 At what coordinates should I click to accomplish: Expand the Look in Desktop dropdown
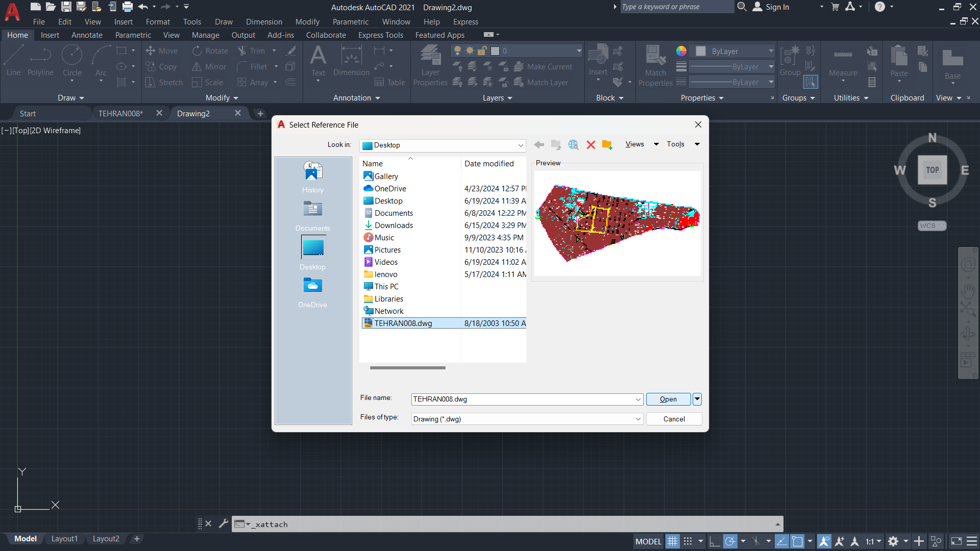tap(520, 145)
